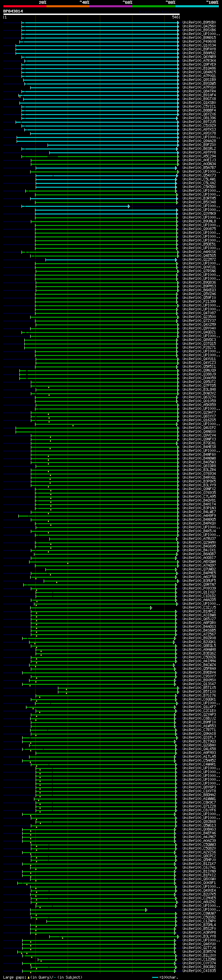
Task: Select label UniRef100_Q63270
Action: [x=199, y=397]
